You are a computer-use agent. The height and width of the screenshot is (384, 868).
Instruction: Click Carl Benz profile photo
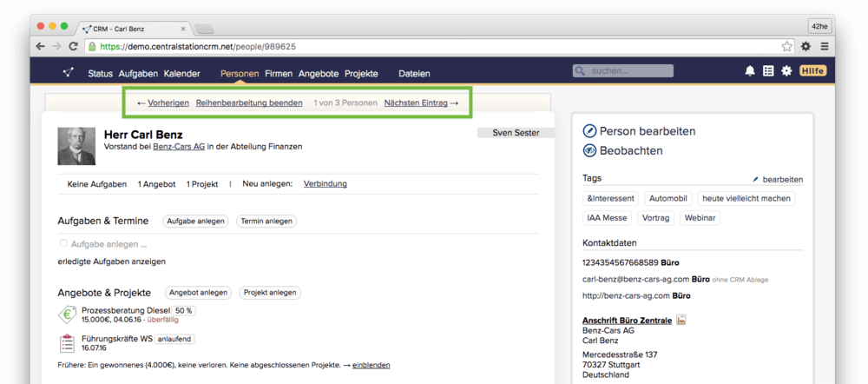coord(76,146)
